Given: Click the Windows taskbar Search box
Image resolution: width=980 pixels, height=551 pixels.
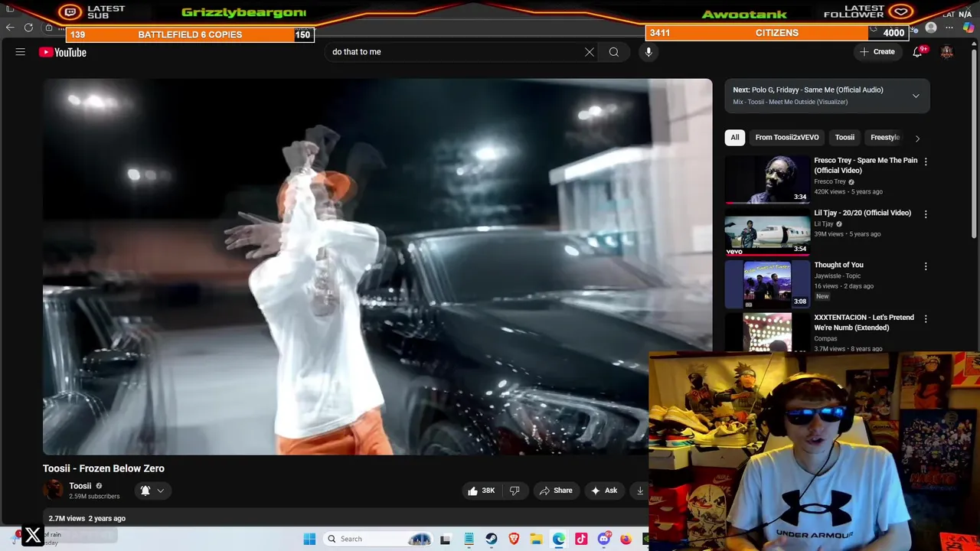Looking at the screenshot, I should point(378,539).
